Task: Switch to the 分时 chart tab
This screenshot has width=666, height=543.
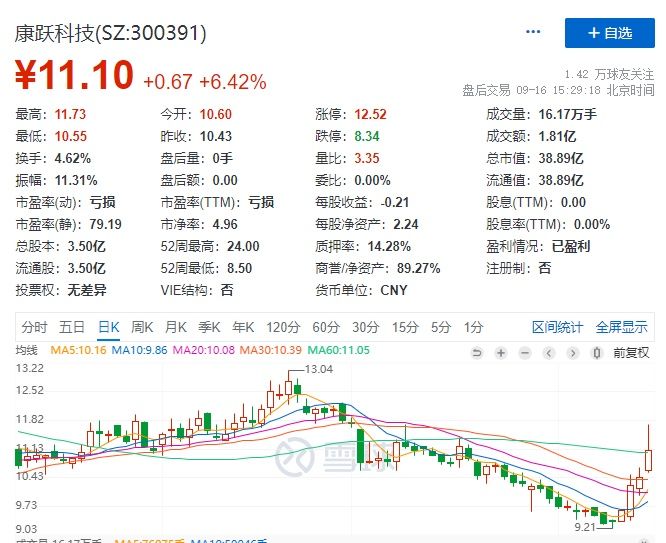Action: (34, 327)
